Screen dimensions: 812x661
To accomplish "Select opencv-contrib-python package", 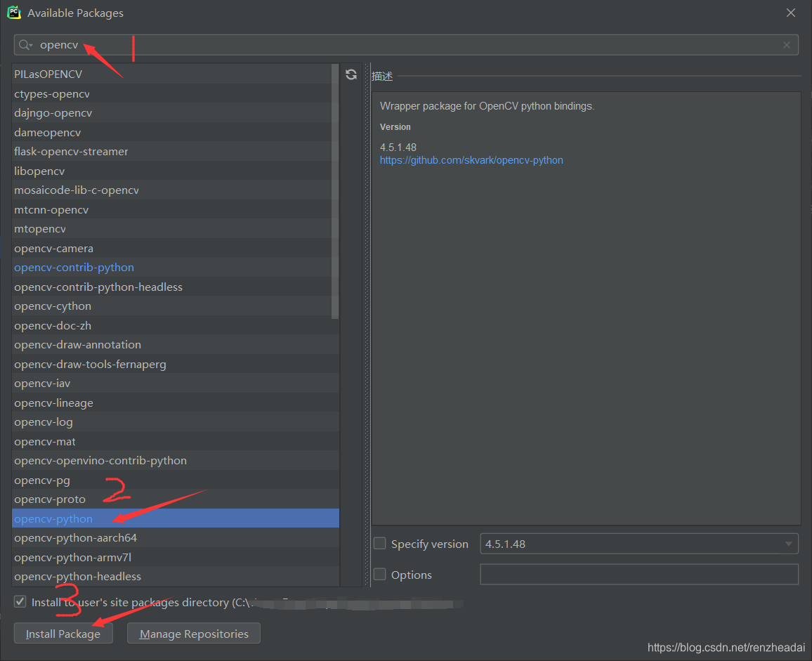I will pyautogui.click(x=176, y=268).
